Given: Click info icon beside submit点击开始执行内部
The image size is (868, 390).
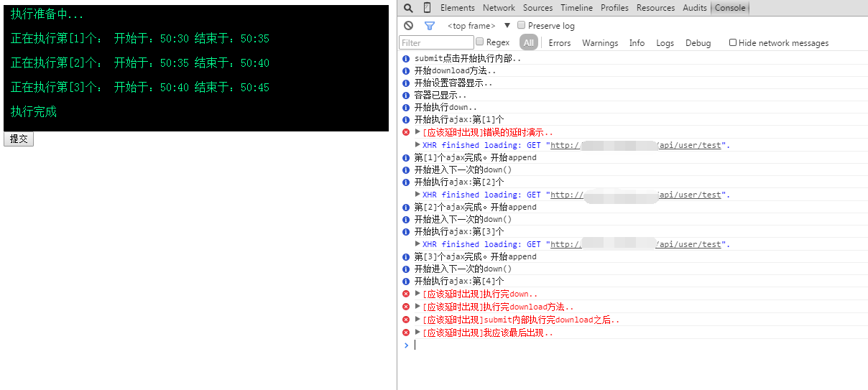Looking at the screenshot, I should coord(406,58).
